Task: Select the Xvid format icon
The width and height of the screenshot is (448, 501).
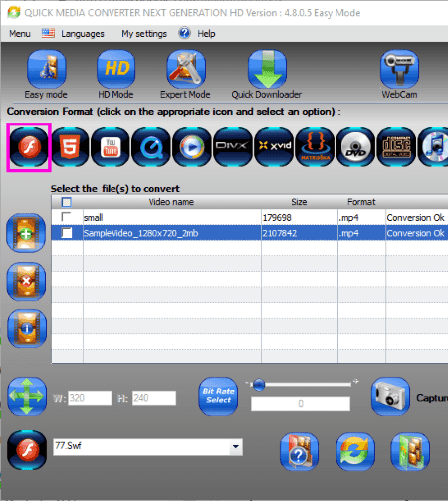Action: (x=274, y=147)
